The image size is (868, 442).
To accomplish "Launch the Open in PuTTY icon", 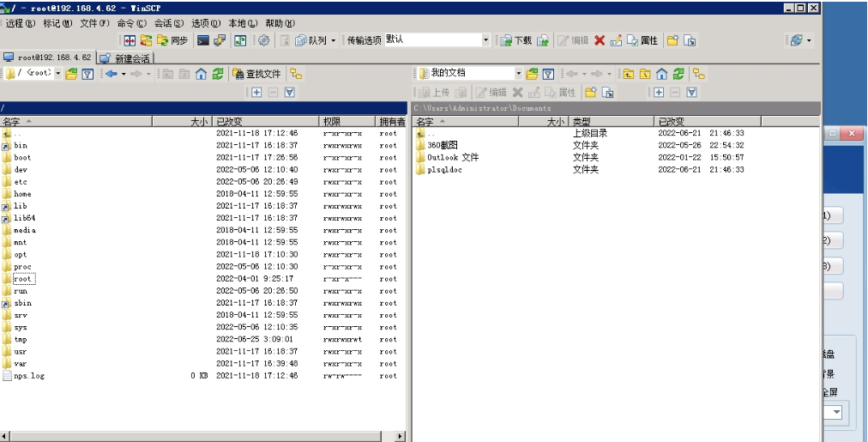I will pyautogui.click(x=220, y=40).
